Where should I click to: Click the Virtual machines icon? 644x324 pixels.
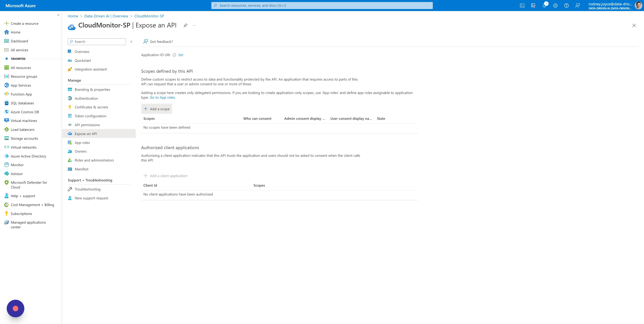pyautogui.click(x=7, y=121)
